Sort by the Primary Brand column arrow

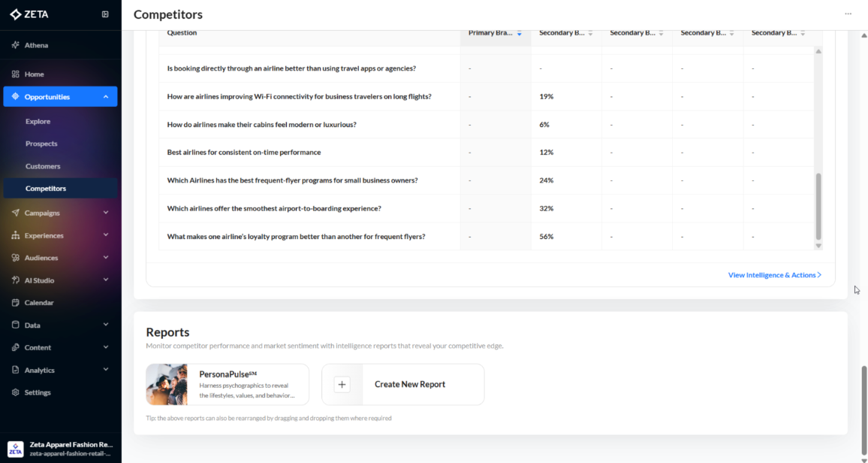pos(519,33)
